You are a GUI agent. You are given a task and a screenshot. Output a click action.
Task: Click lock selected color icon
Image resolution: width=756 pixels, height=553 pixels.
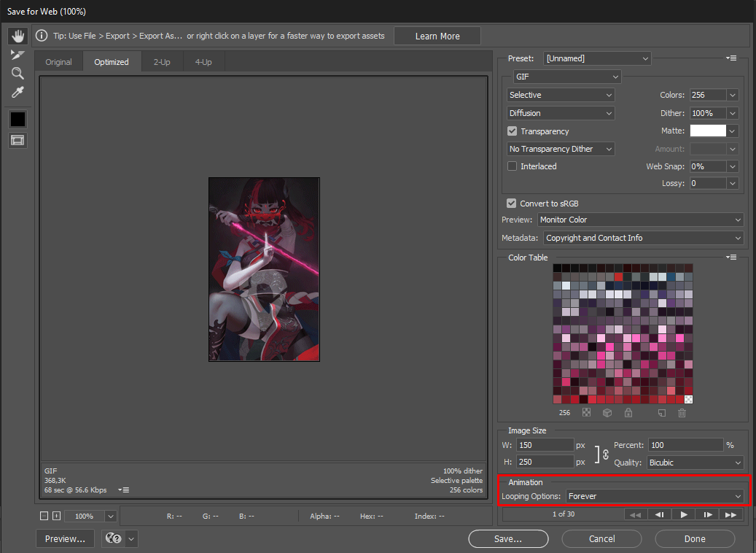pyautogui.click(x=628, y=413)
